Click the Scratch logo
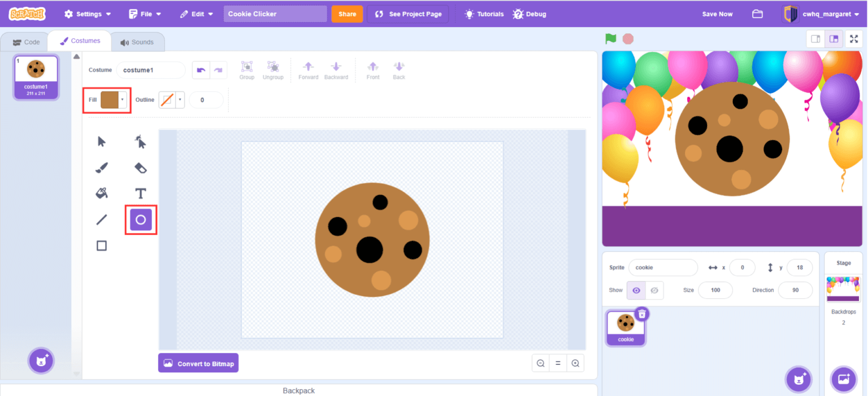 (x=27, y=14)
